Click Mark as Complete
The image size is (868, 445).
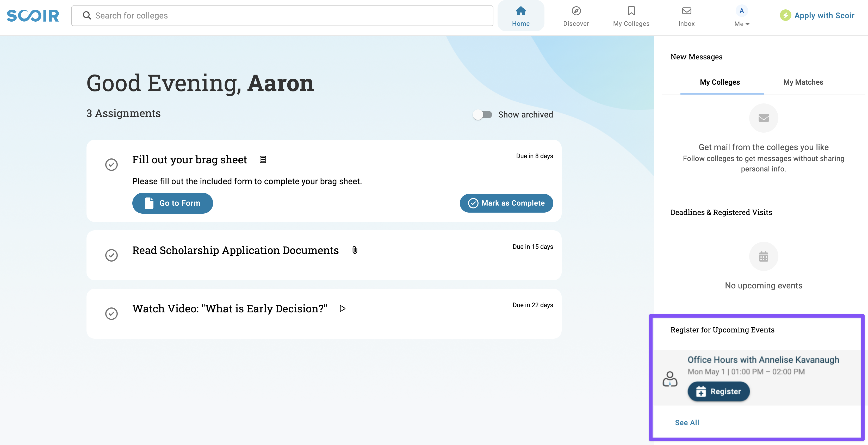506,203
